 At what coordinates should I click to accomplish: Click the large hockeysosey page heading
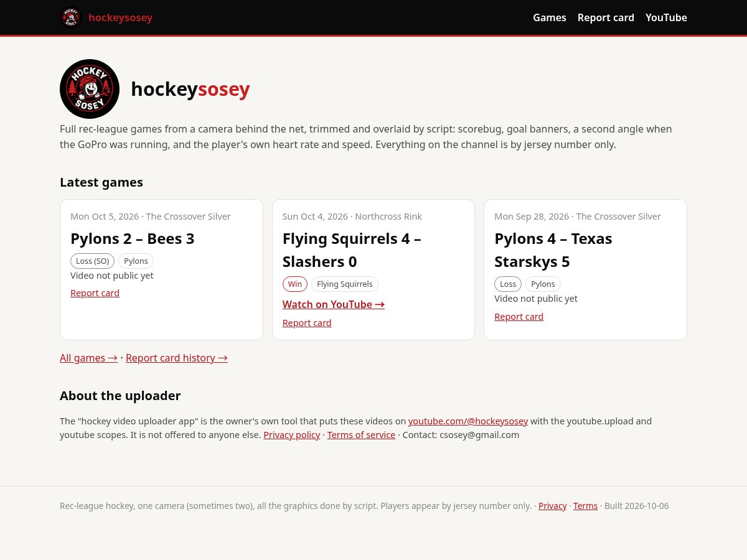[190, 89]
